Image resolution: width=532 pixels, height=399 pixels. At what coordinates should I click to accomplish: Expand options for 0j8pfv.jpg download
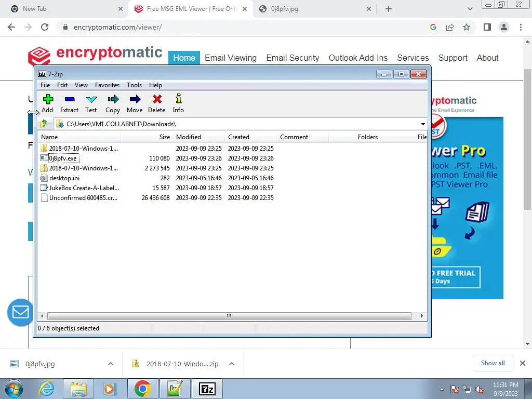tap(111, 364)
